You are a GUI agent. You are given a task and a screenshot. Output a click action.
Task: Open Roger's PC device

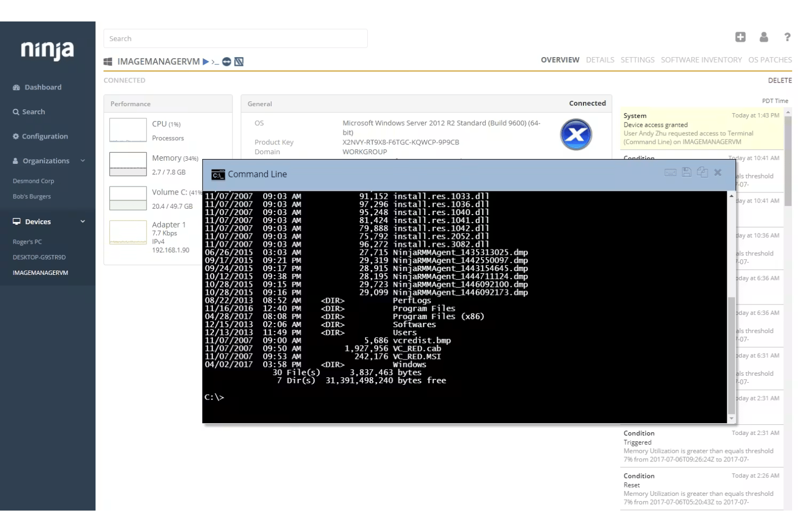pyautogui.click(x=27, y=242)
